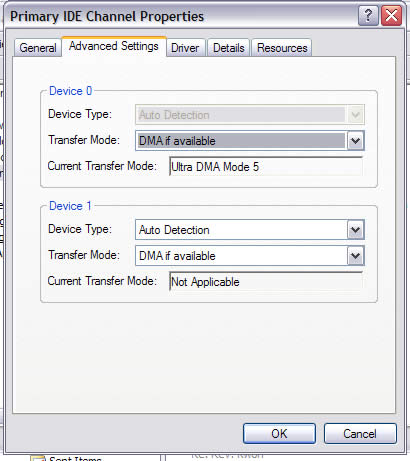Click Device 0 Transfer Mode combo box

click(250, 141)
